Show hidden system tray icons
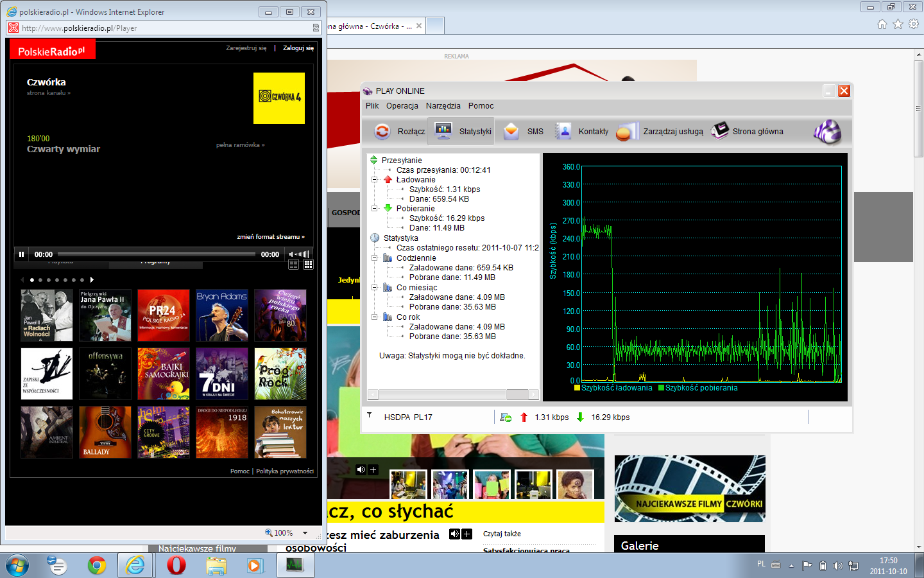 click(x=791, y=566)
